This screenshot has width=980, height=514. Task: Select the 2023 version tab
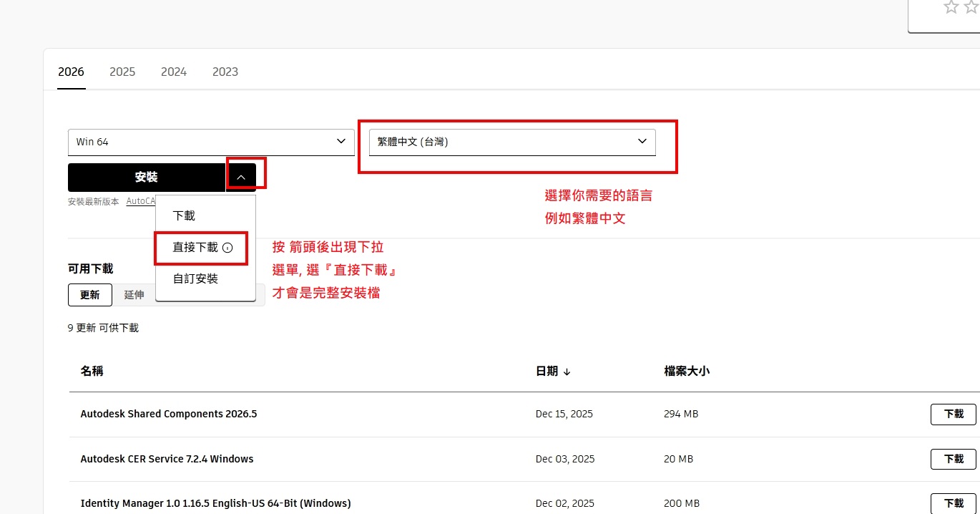pyautogui.click(x=225, y=72)
